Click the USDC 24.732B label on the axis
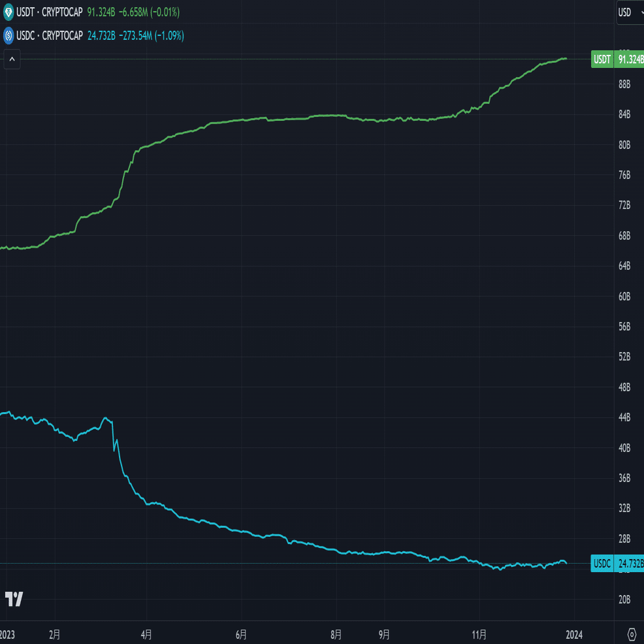Screen dimensions: 644x644 pyautogui.click(x=629, y=564)
